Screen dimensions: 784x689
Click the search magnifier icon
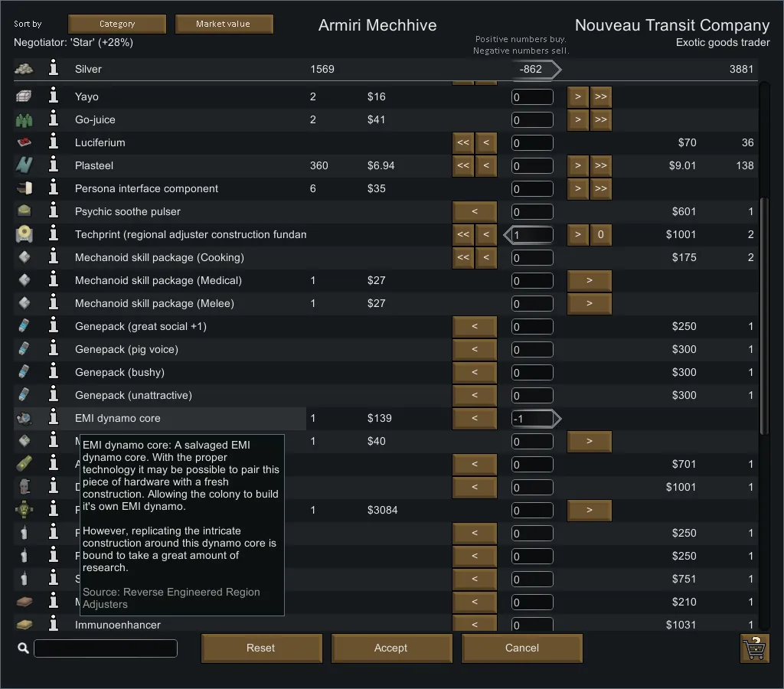(23, 648)
